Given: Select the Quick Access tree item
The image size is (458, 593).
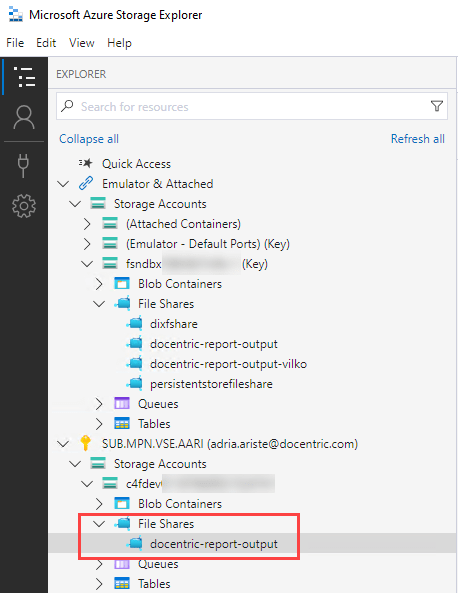Looking at the screenshot, I should click(137, 164).
